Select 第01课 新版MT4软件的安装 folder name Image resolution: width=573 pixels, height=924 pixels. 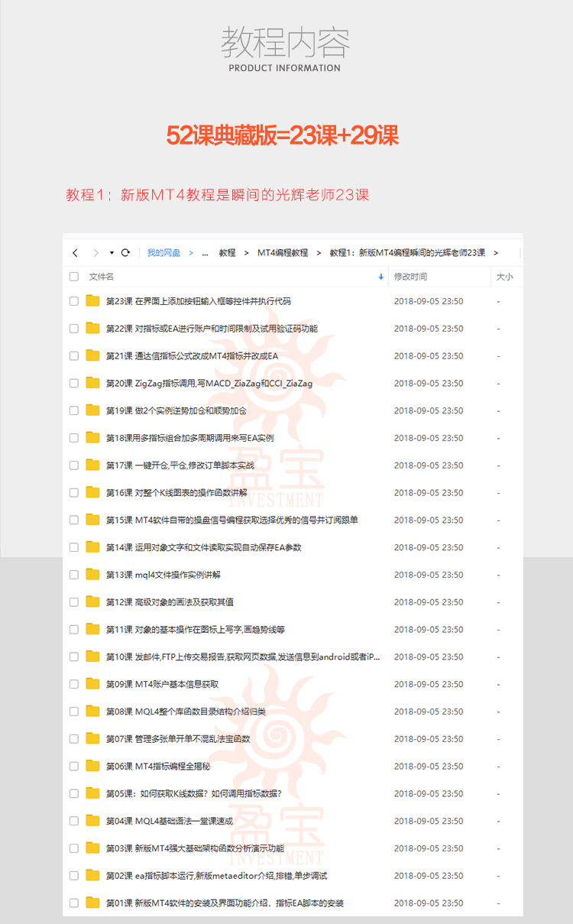225,903
